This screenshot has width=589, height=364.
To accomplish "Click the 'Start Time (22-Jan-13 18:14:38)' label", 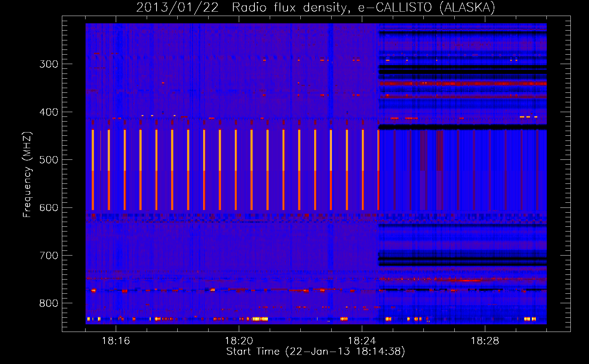I will (316, 352).
